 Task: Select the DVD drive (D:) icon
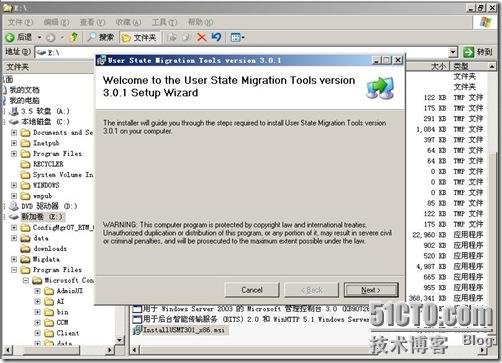pyautogui.click(x=14, y=206)
